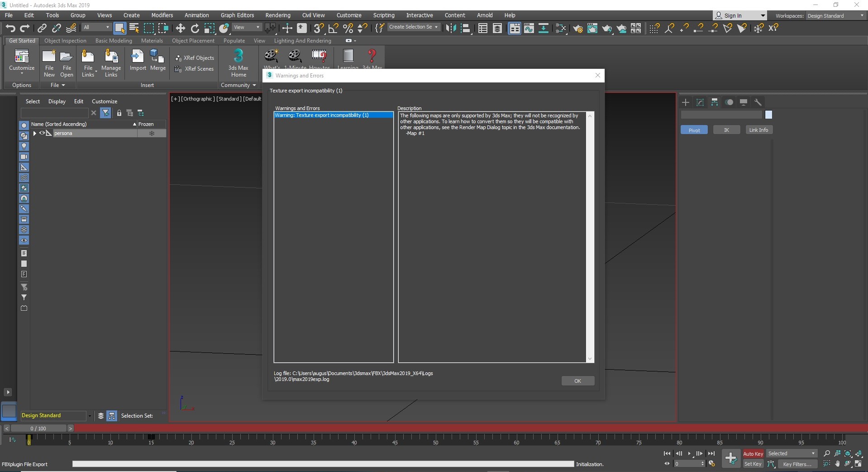
Task: Toggle frozen state of persona row
Action: 152,133
